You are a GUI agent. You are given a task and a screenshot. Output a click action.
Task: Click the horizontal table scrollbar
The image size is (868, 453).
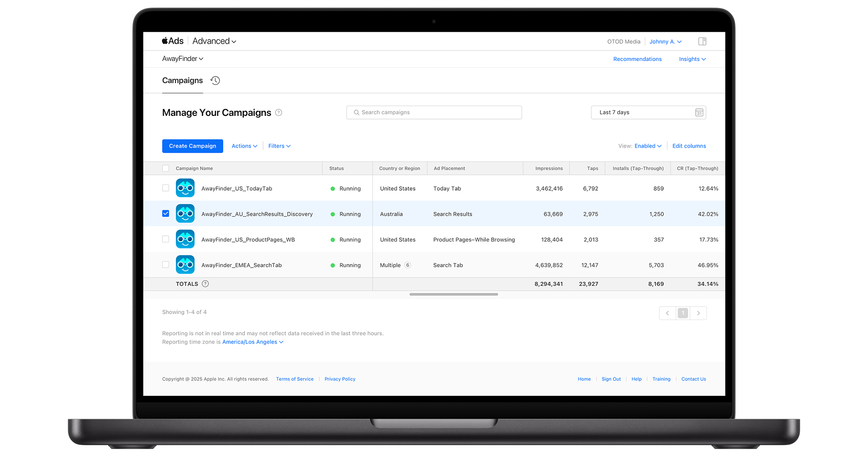click(453, 294)
